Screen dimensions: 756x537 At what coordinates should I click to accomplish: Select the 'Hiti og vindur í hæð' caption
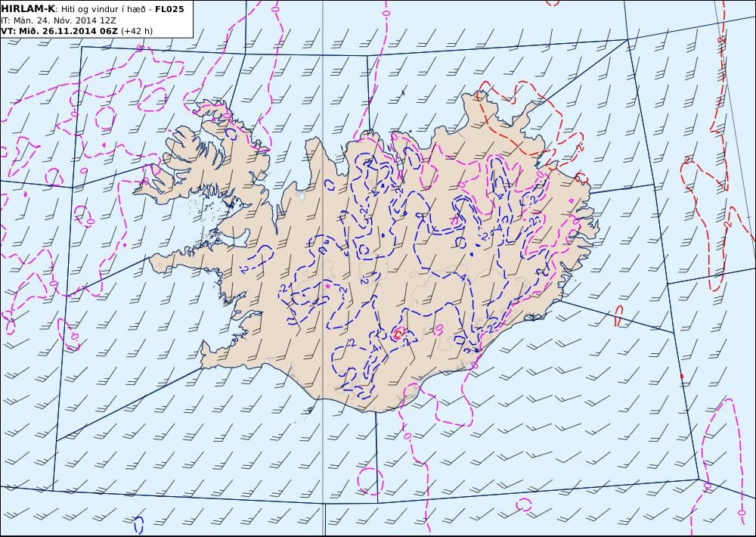click(103, 10)
